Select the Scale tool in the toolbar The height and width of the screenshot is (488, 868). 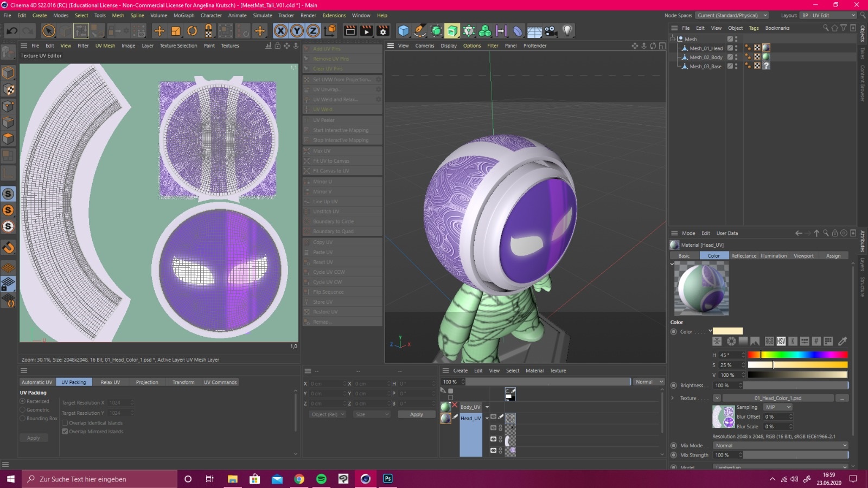[176, 31]
